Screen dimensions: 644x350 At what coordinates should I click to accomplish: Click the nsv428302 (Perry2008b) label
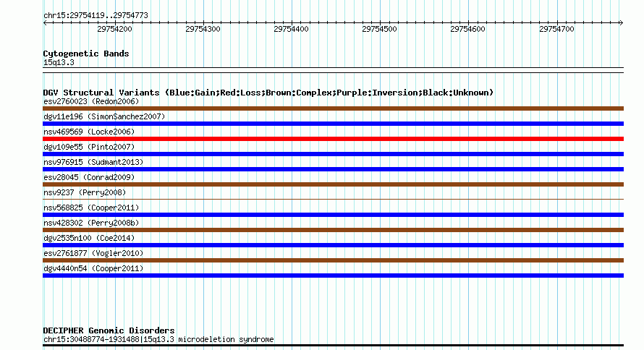click(91, 223)
